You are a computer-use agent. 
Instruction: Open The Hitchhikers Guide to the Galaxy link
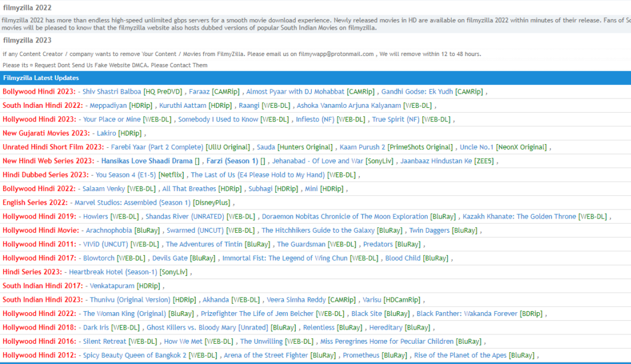318,230
